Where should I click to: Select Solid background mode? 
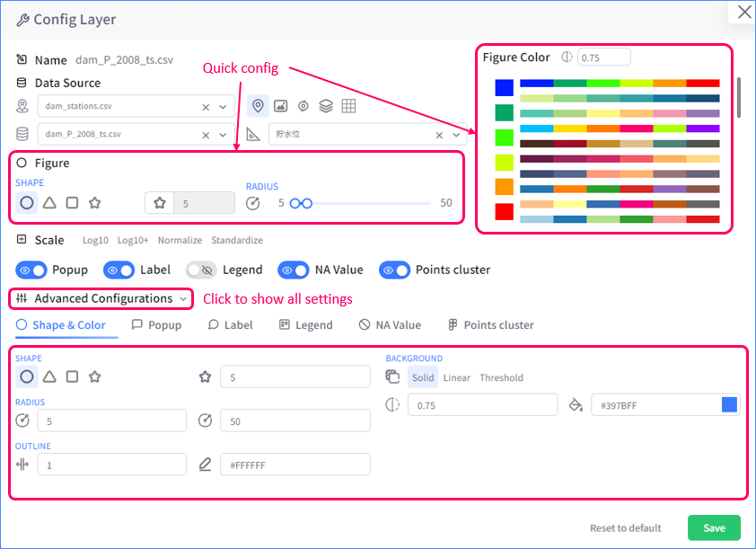pyautogui.click(x=423, y=377)
